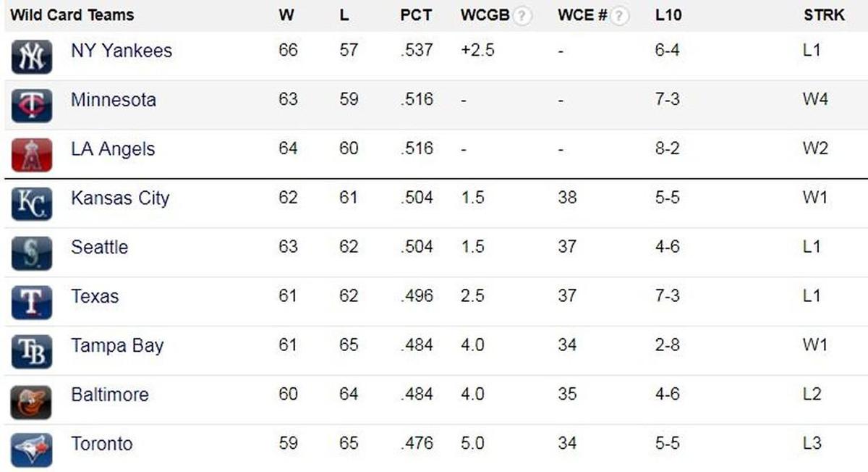Click the STRK column header

[824, 15]
